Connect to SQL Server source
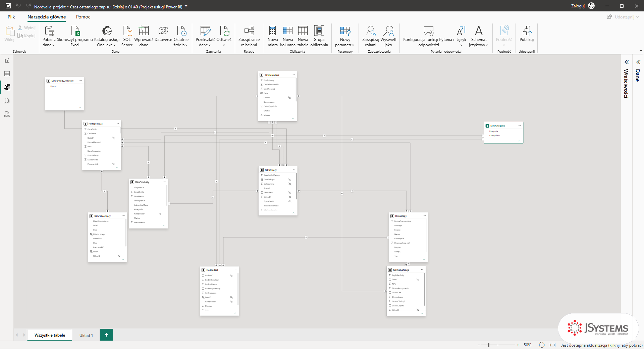This screenshot has width=644, height=349. click(127, 36)
